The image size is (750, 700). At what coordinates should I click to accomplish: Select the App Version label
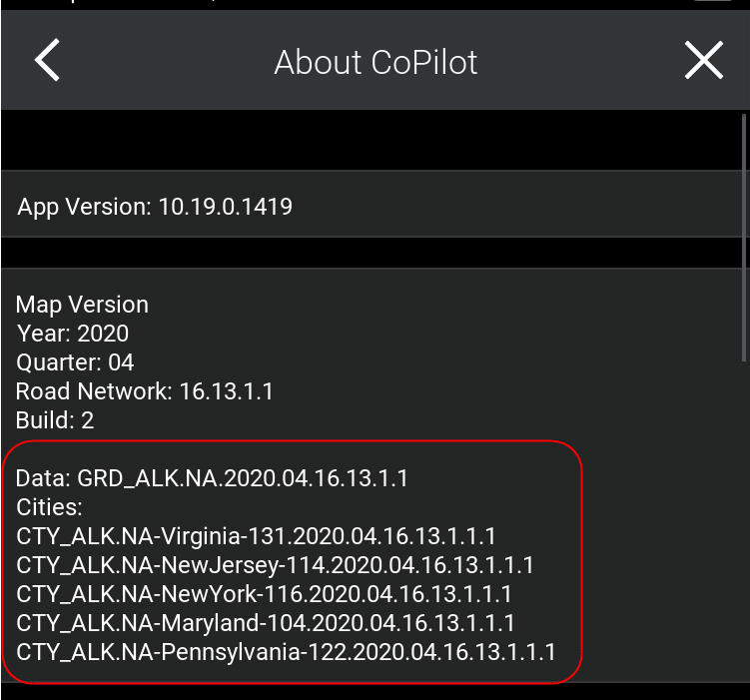[84, 208]
